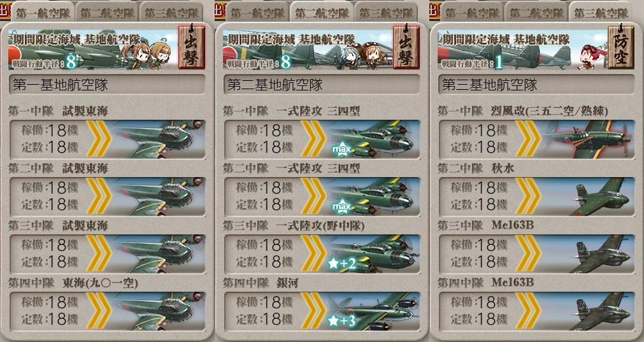Switch to 第一航空隊 tab above 第二基地航空隊 panel
Viewport: 644px width, 342px height.
(257, 13)
